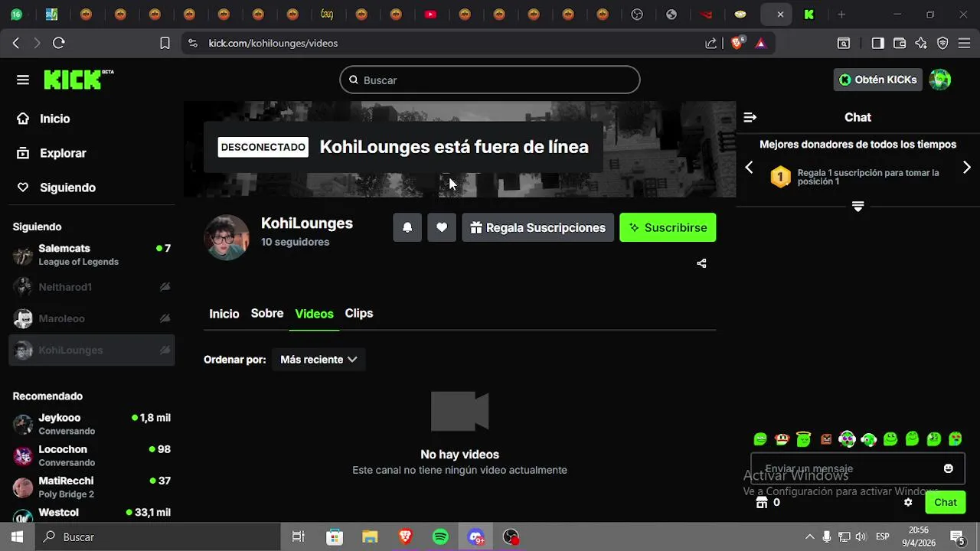This screenshot has height=551, width=980.
Task: Open the Kick hamburger sidebar menu
Action: (x=23, y=80)
